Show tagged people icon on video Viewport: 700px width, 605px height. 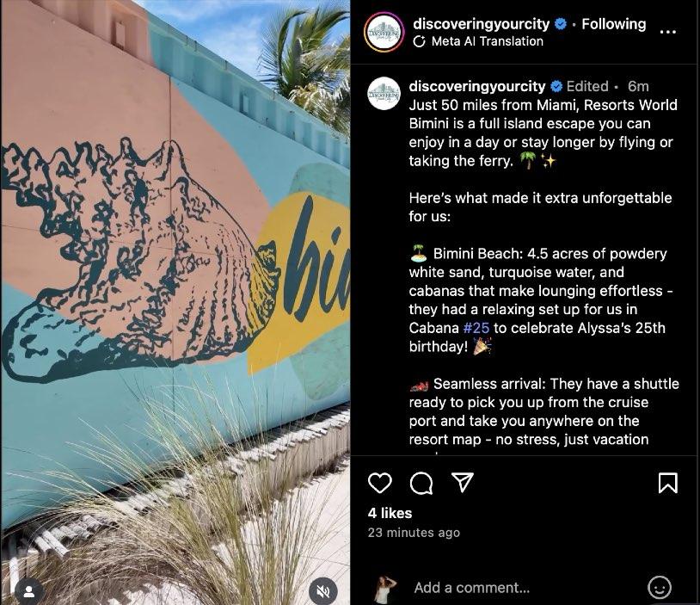click(x=29, y=591)
